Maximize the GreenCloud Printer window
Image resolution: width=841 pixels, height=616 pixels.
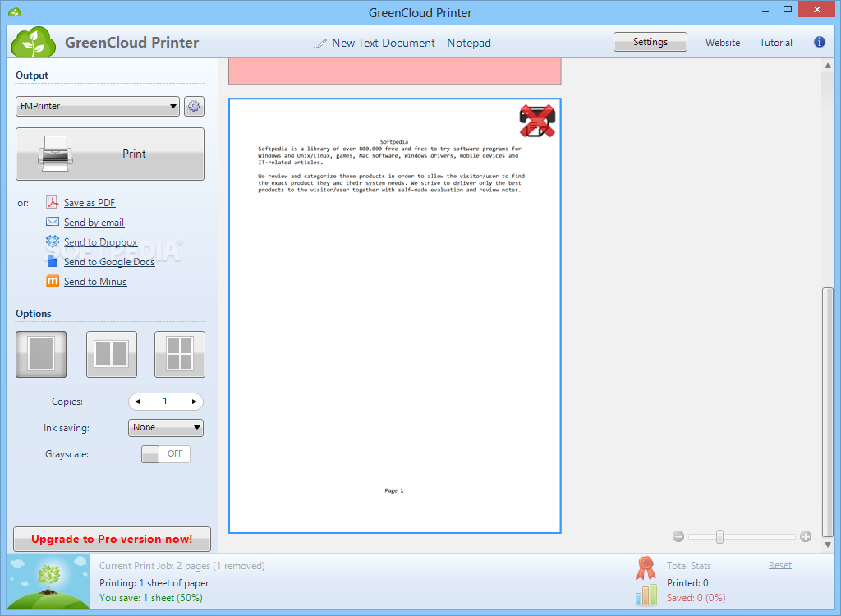tap(788, 9)
